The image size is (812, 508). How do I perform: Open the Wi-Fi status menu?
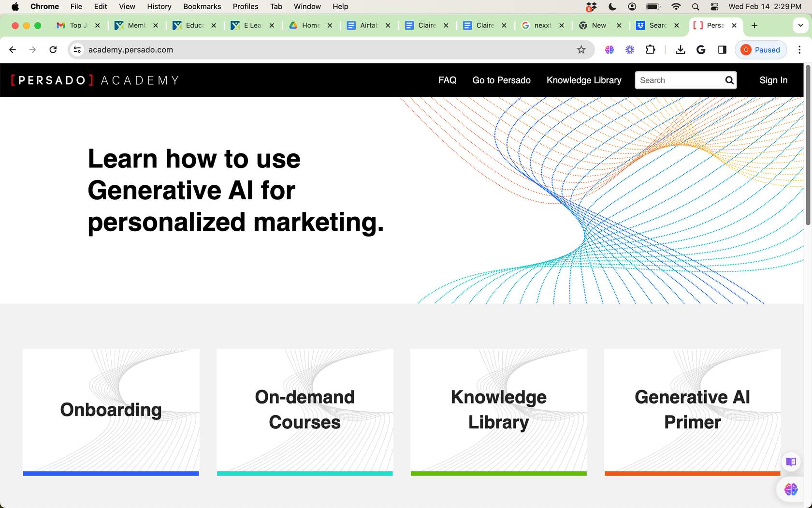[676, 6]
